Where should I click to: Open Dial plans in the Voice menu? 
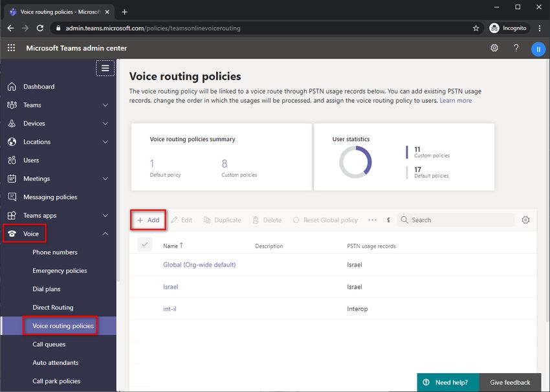[47, 289]
